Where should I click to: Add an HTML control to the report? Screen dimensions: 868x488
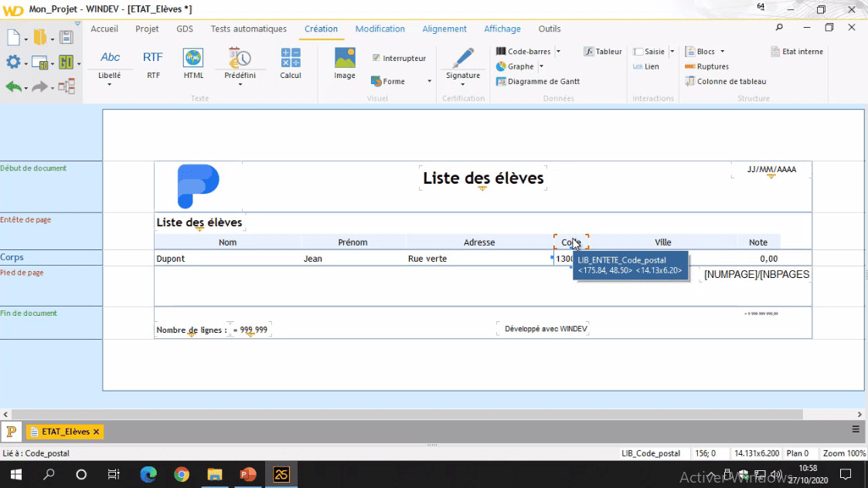(x=192, y=63)
